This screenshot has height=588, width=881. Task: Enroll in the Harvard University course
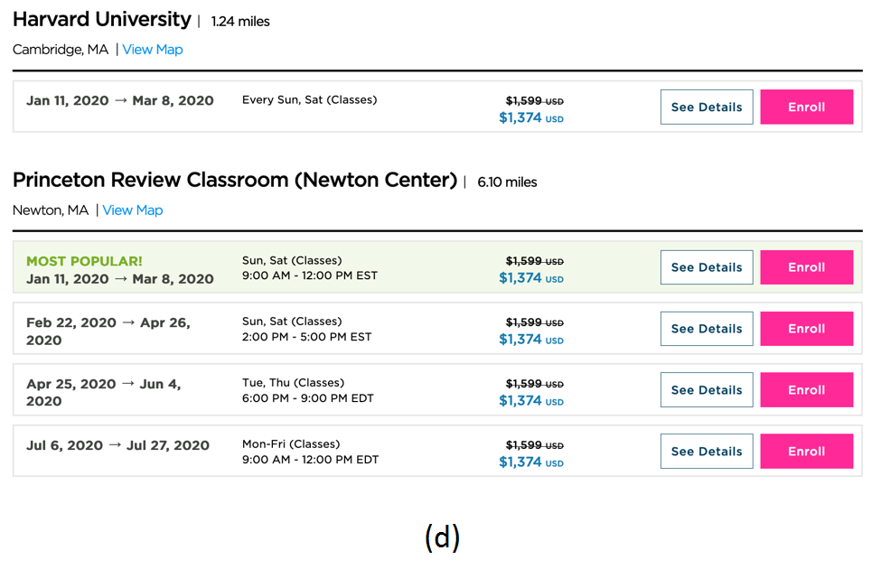coord(806,107)
